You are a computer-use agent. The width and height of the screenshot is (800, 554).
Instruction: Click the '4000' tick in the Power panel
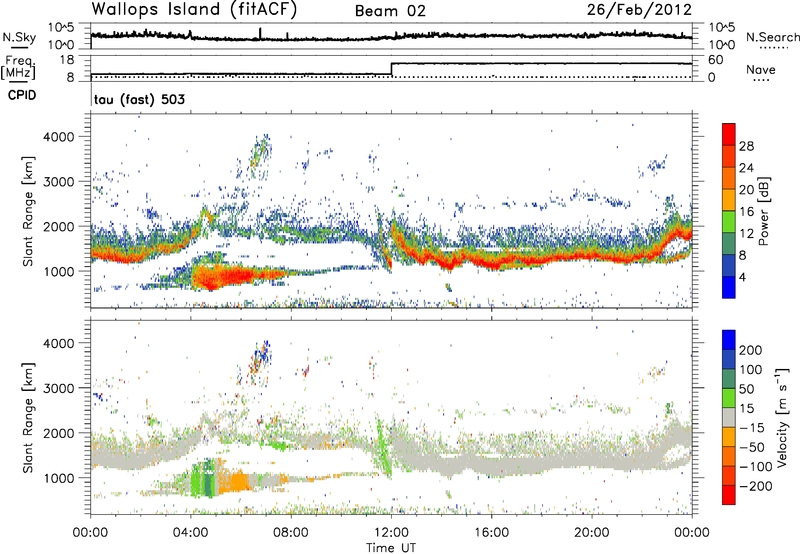tap(58, 137)
